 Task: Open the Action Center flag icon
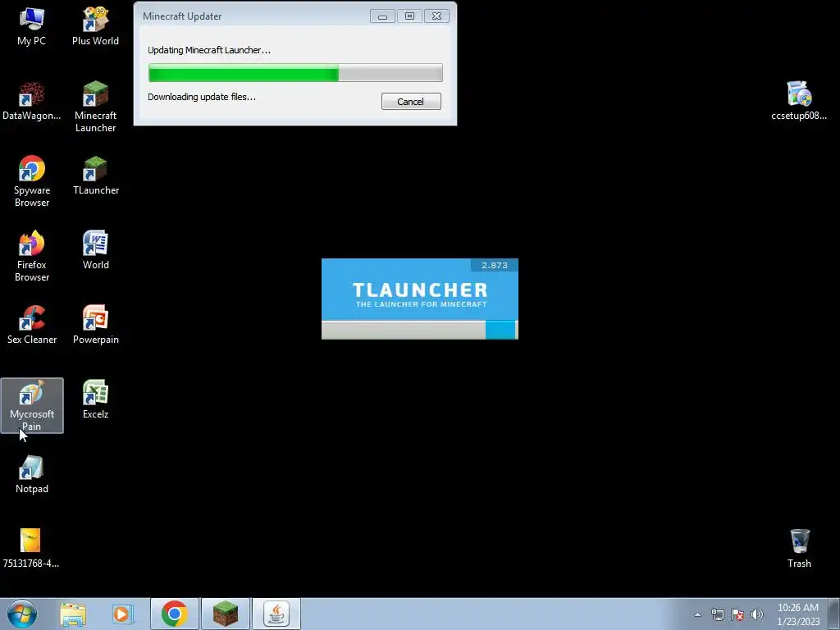pos(737,614)
